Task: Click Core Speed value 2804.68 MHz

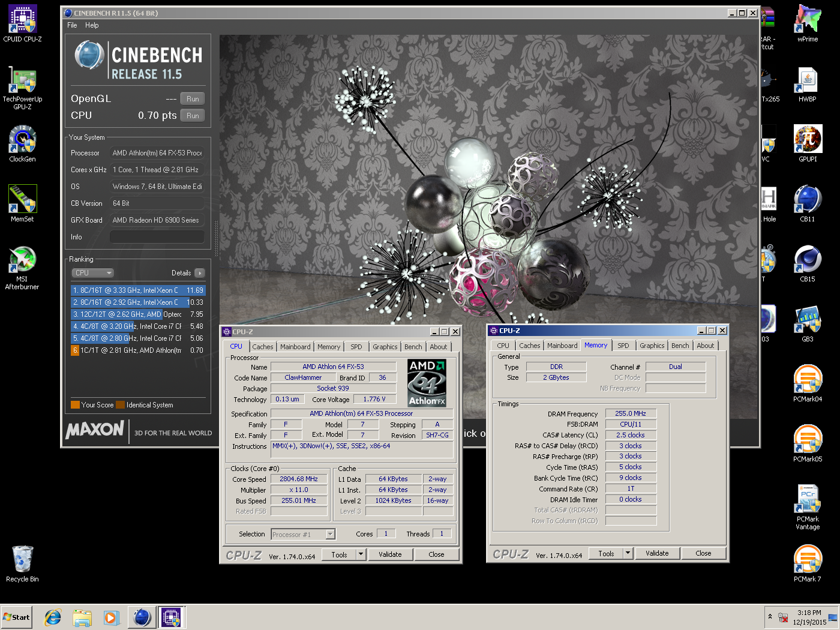Action: pyautogui.click(x=299, y=479)
